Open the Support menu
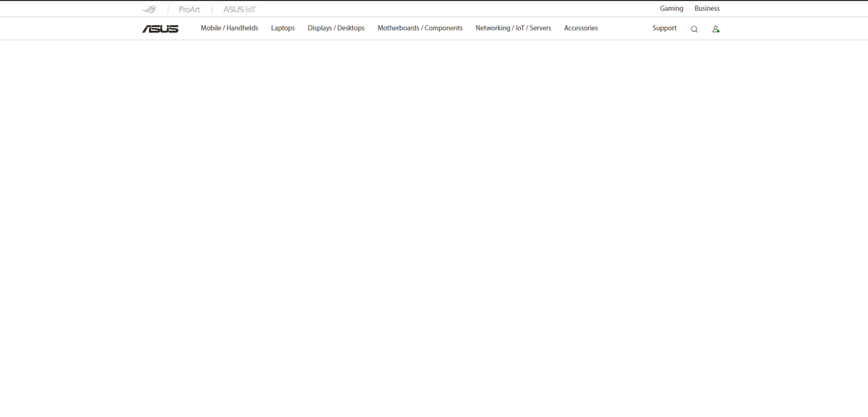Image resolution: width=868 pixels, height=417 pixels. point(665,28)
